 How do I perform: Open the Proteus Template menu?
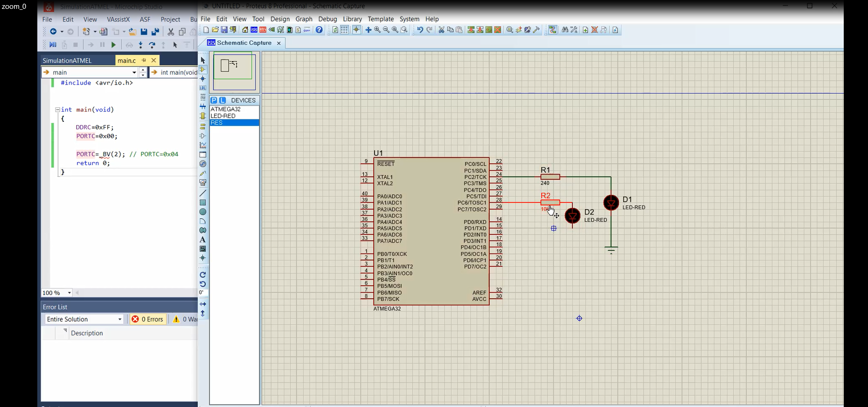pyautogui.click(x=381, y=19)
